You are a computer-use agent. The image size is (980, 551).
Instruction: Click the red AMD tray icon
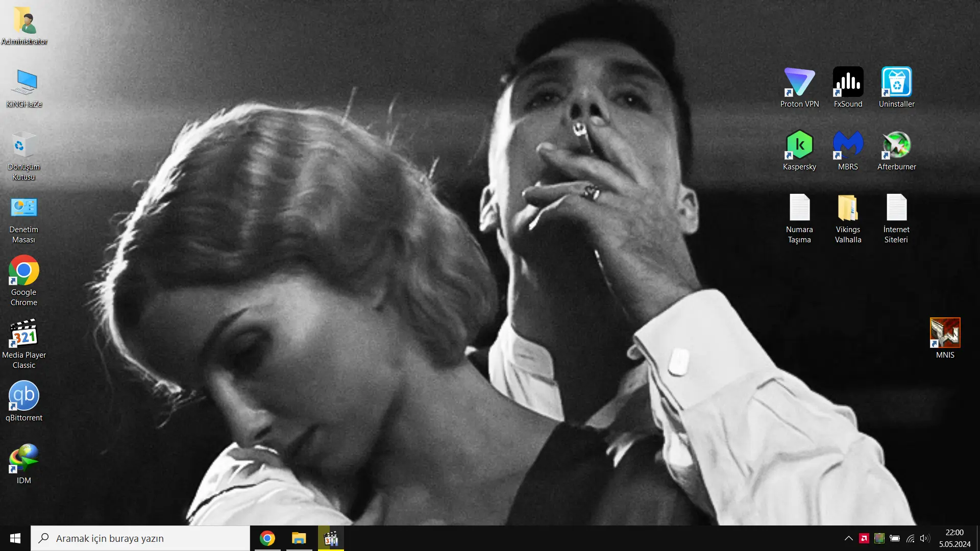click(864, 538)
